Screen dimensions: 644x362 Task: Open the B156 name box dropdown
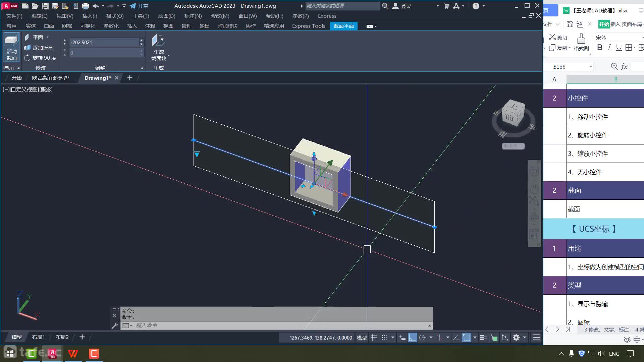(x=591, y=67)
